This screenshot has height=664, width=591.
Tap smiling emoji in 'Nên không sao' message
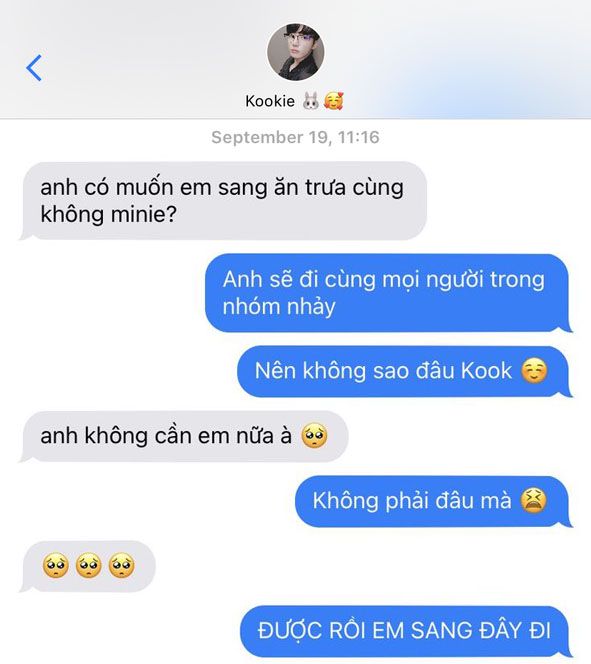click(x=534, y=371)
